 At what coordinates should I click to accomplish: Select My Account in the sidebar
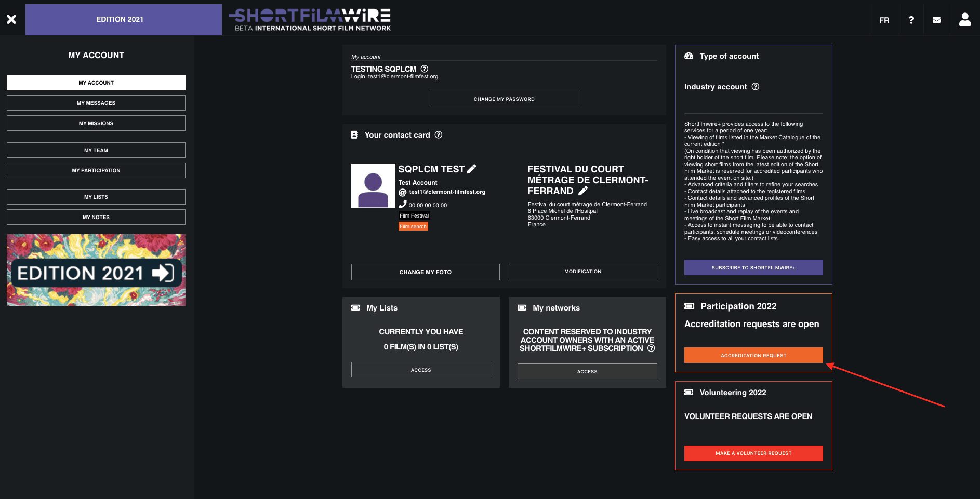pos(96,83)
